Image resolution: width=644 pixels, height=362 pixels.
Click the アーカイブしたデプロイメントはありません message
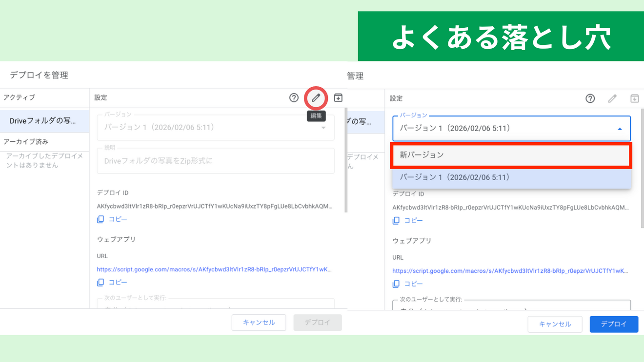pyautogui.click(x=44, y=161)
